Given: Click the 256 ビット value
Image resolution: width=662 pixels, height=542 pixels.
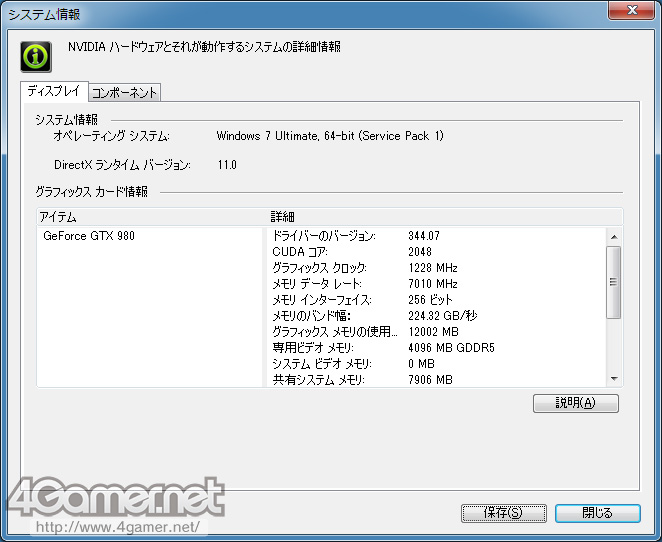Looking at the screenshot, I should (430, 300).
